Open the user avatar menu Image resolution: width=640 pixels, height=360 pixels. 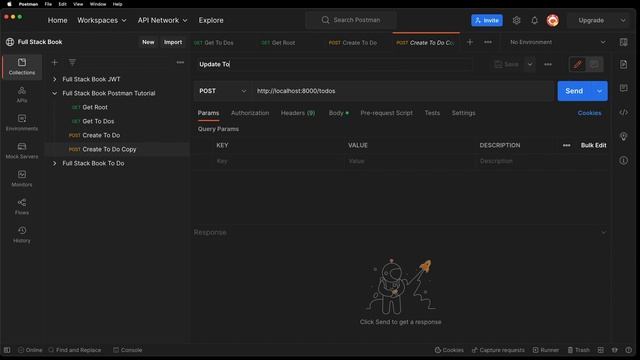click(553, 20)
